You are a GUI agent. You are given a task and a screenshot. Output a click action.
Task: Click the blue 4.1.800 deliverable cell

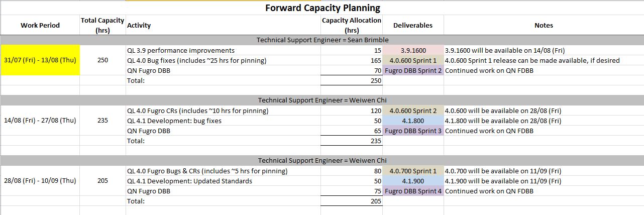pos(413,121)
